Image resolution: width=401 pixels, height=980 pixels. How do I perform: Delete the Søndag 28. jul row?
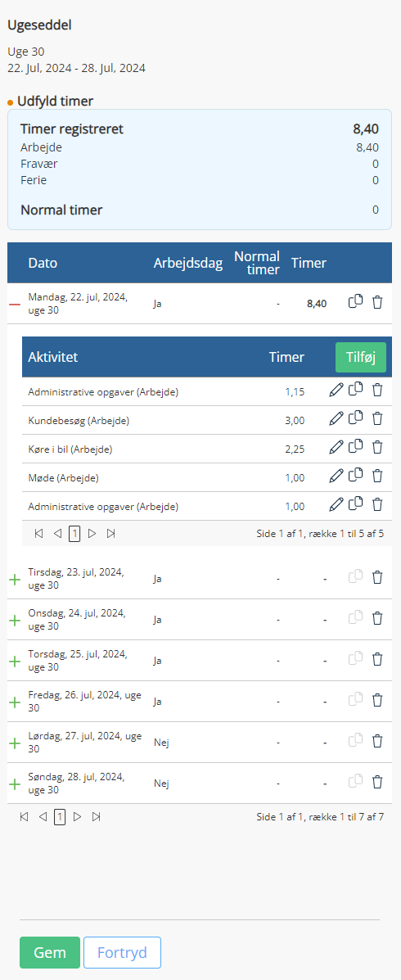point(377,782)
